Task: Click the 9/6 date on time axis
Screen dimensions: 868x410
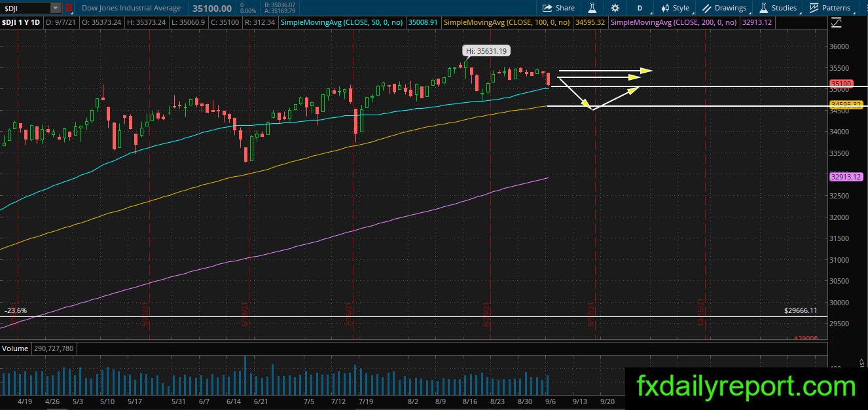Action: (x=551, y=401)
